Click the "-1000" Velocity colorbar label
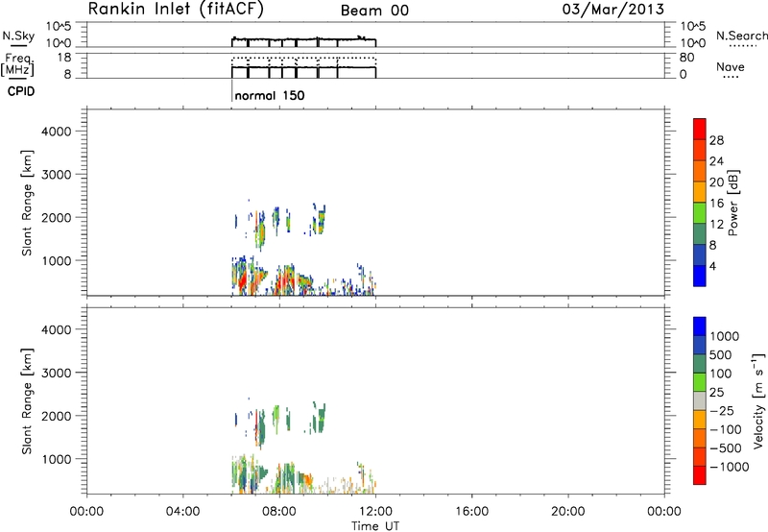The width and height of the screenshot is (768, 532). click(730, 467)
